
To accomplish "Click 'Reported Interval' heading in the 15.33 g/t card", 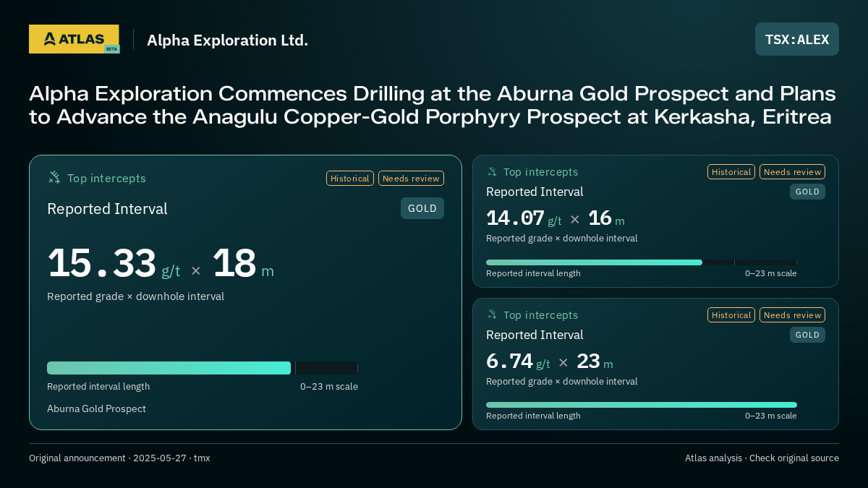I will click(107, 209).
